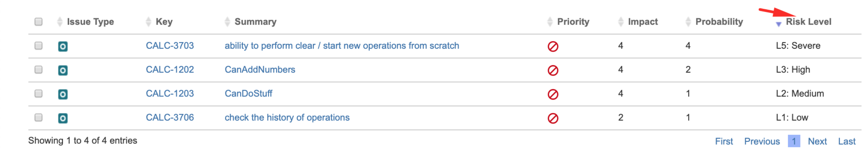868x151 pixels.
Task: Sort by the Probability column header
Action: click(x=719, y=21)
